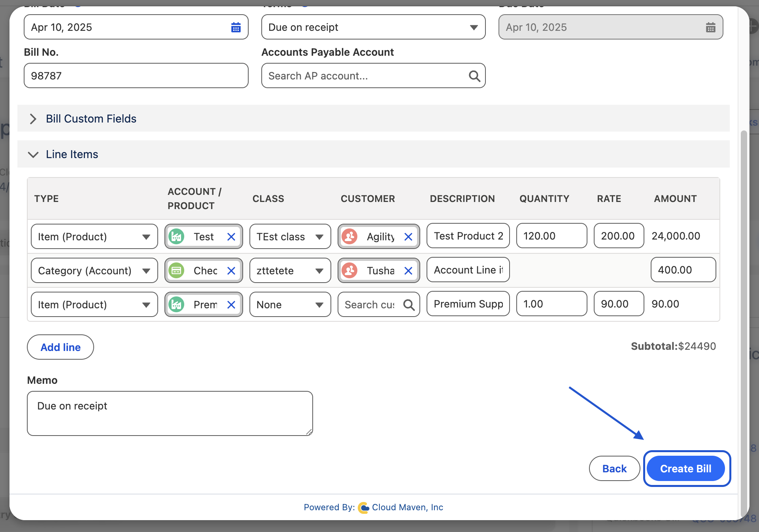Image resolution: width=759 pixels, height=532 pixels.
Task: Click the AP account search magnifier icon
Action: 474,76
